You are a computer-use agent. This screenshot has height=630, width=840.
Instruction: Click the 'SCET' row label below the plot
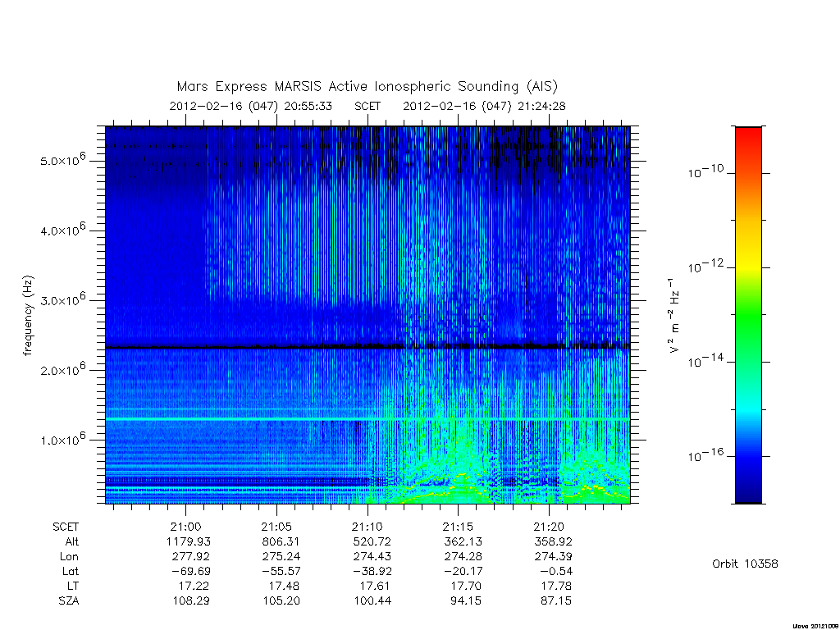point(66,527)
